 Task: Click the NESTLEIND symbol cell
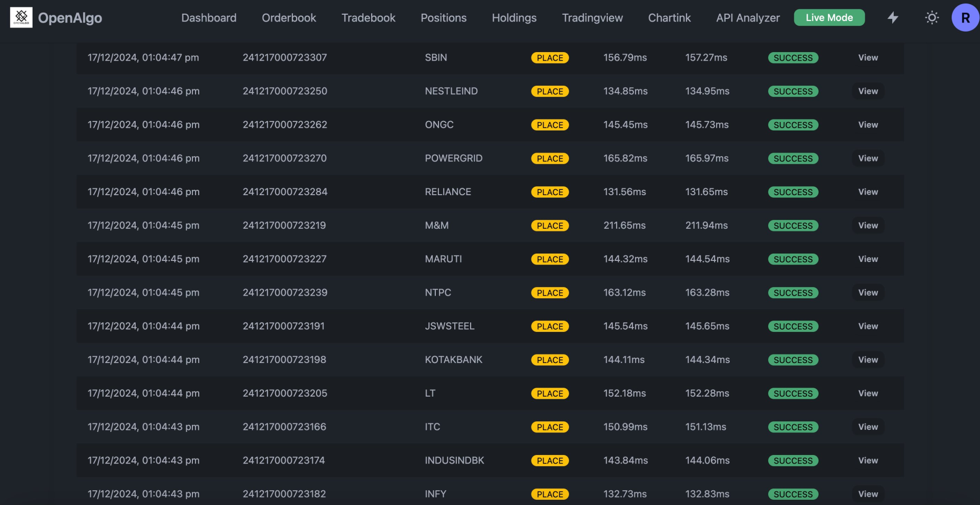451,91
